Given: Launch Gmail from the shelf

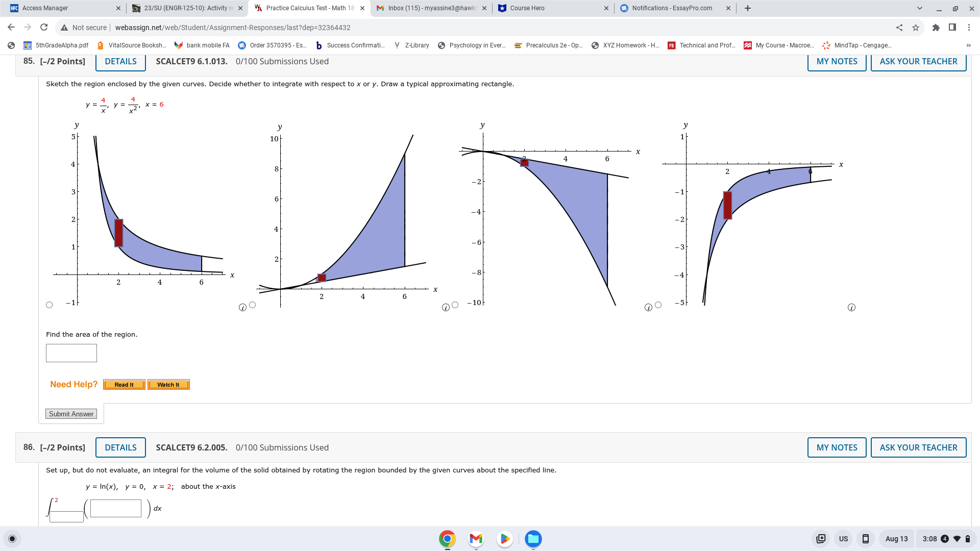Looking at the screenshot, I should click(x=476, y=539).
